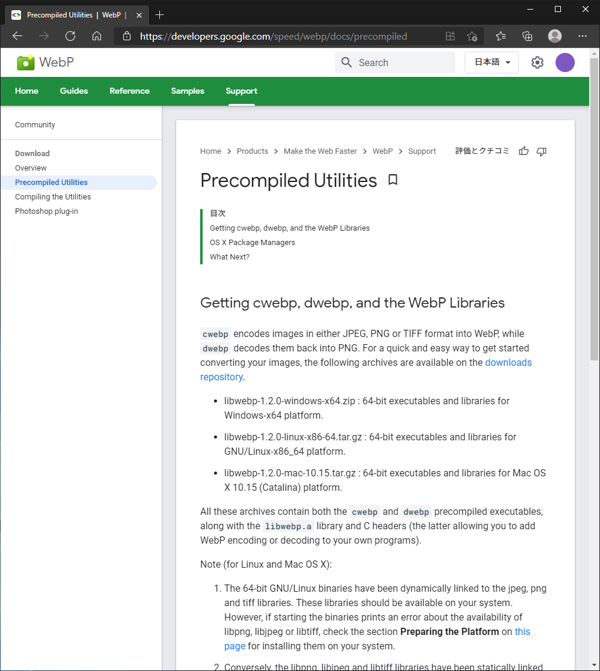Click the browser forward arrow
600x671 pixels.
(44, 36)
